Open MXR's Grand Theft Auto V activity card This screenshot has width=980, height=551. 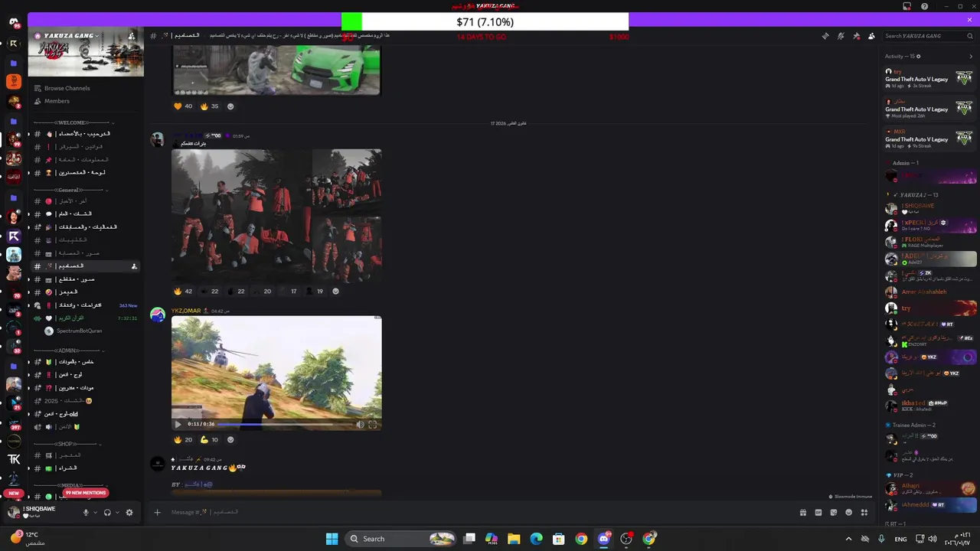tap(930, 139)
